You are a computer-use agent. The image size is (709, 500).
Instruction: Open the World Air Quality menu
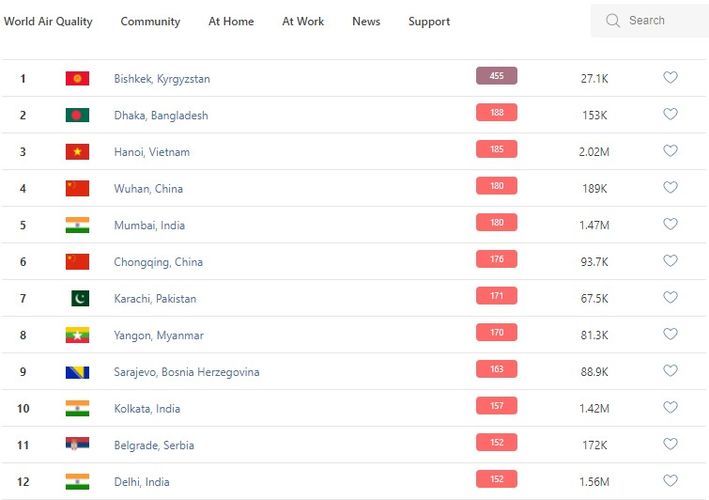pyautogui.click(x=48, y=21)
